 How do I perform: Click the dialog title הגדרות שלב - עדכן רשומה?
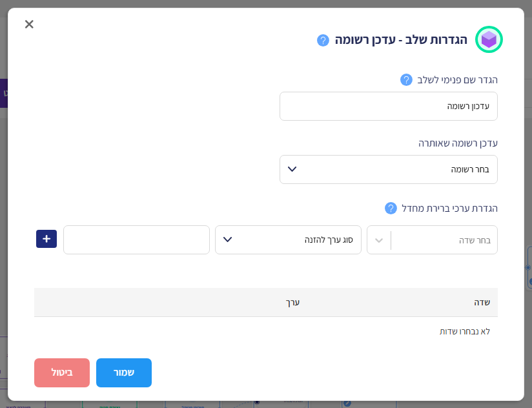(401, 39)
